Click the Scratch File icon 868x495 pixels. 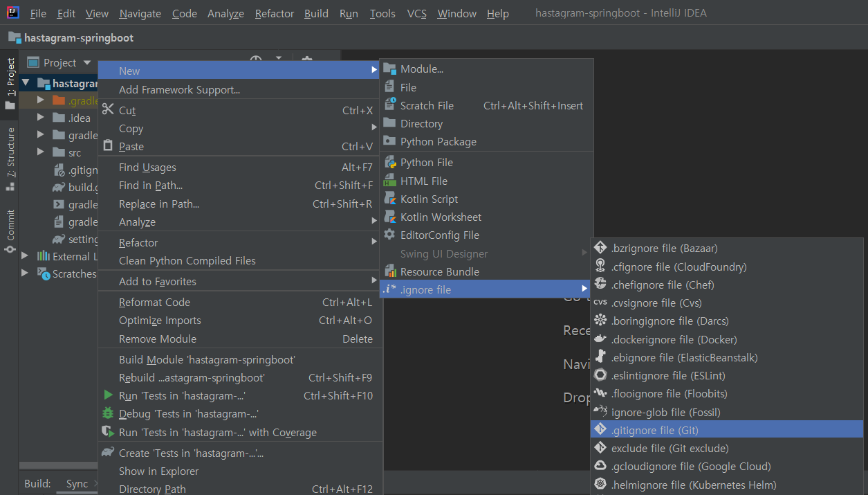389,105
